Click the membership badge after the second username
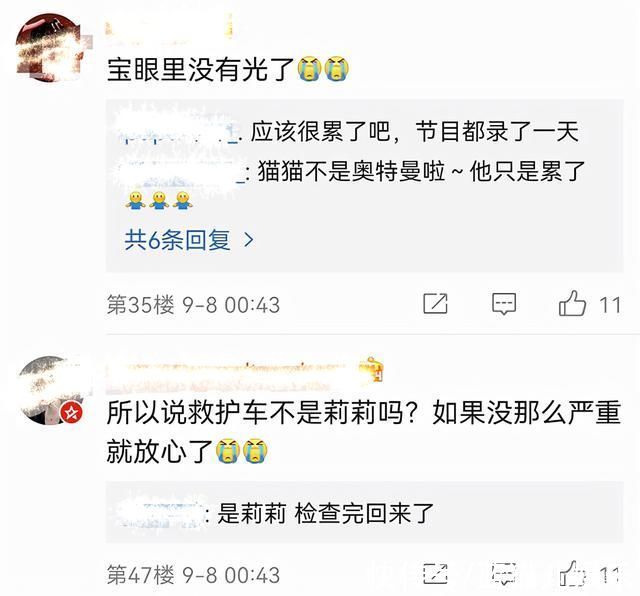This screenshot has height=596, width=640. pyautogui.click(x=372, y=370)
